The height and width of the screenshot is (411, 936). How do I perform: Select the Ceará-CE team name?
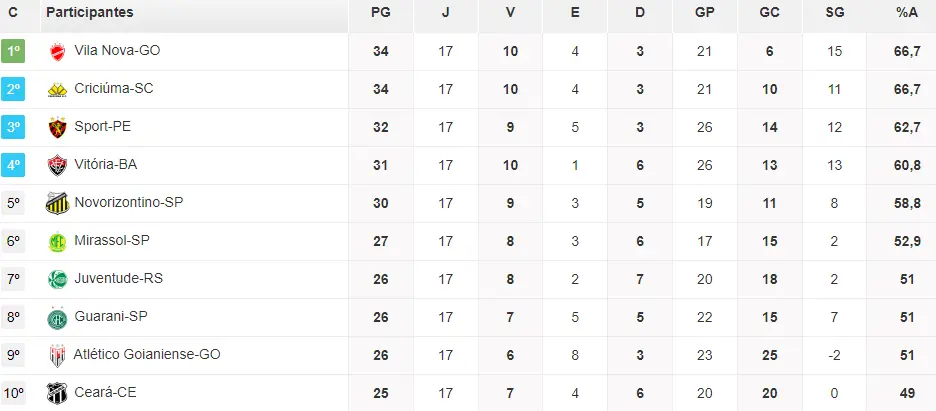pos(105,393)
